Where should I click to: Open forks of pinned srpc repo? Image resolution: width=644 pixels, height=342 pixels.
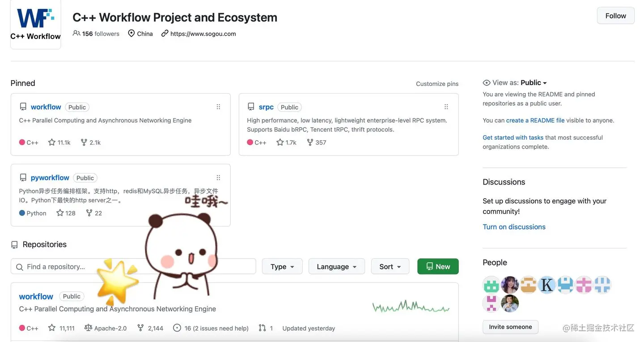click(x=316, y=142)
